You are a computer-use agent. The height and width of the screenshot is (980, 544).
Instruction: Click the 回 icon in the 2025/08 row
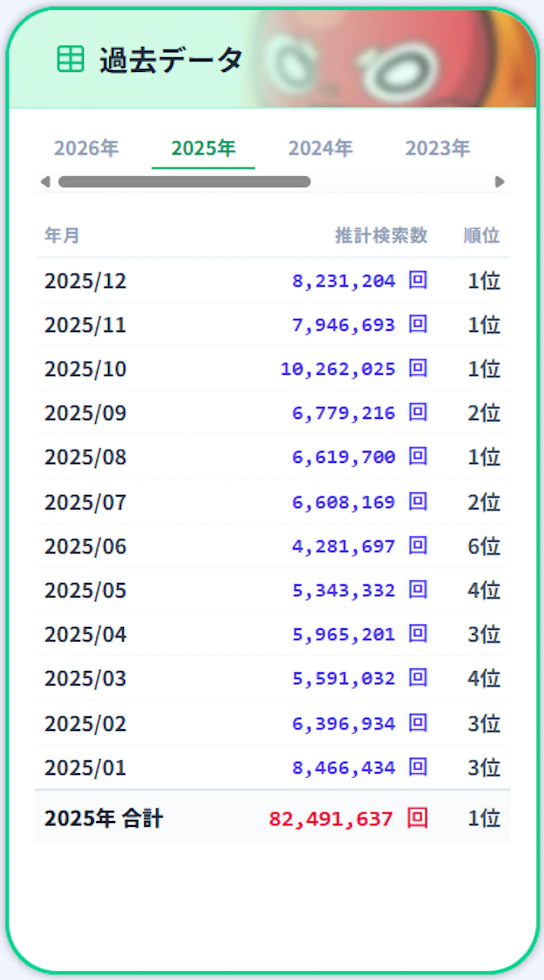(x=418, y=456)
